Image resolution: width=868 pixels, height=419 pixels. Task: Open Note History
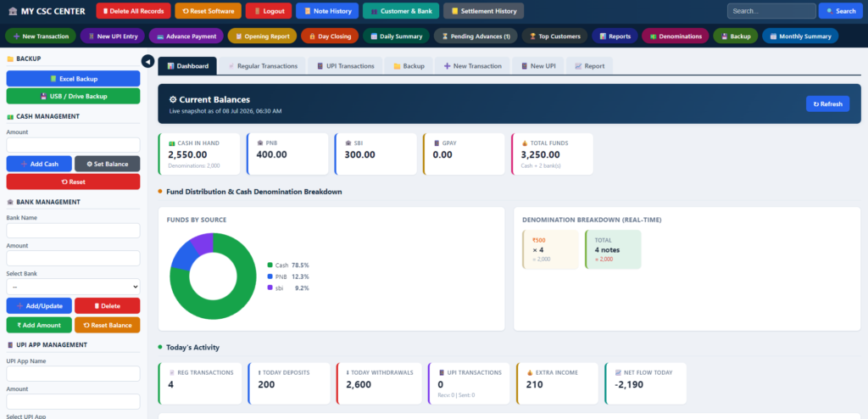pyautogui.click(x=327, y=11)
